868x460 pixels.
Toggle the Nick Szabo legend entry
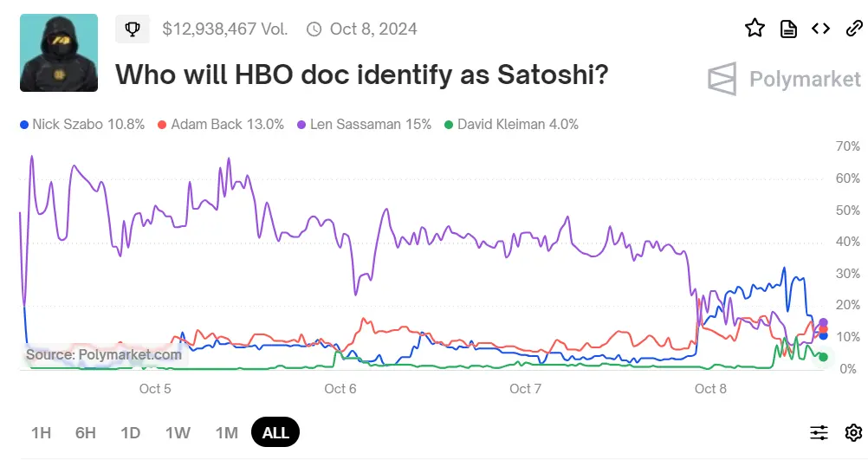click(x=82, y=124)
